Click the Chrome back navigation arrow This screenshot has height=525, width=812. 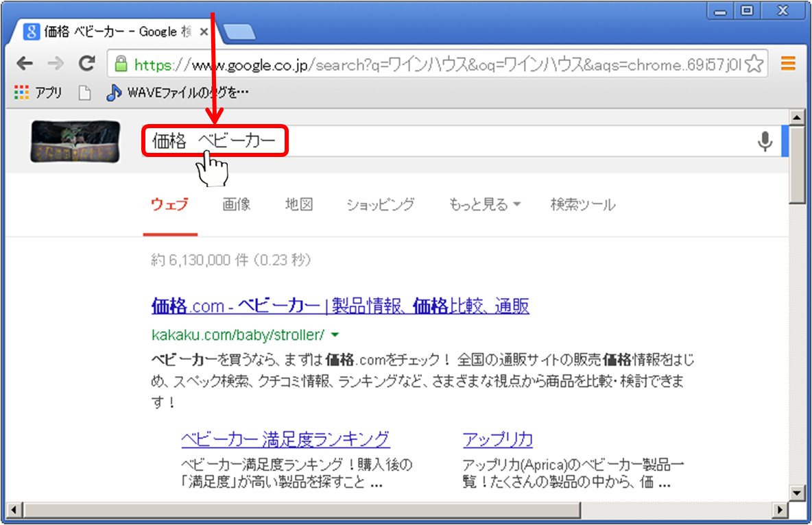coord(25,63)
